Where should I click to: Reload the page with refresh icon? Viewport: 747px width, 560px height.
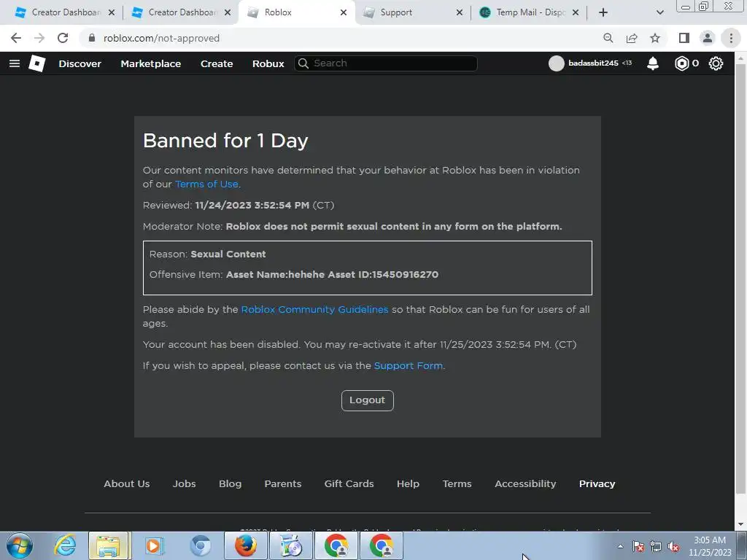point(63,38)
